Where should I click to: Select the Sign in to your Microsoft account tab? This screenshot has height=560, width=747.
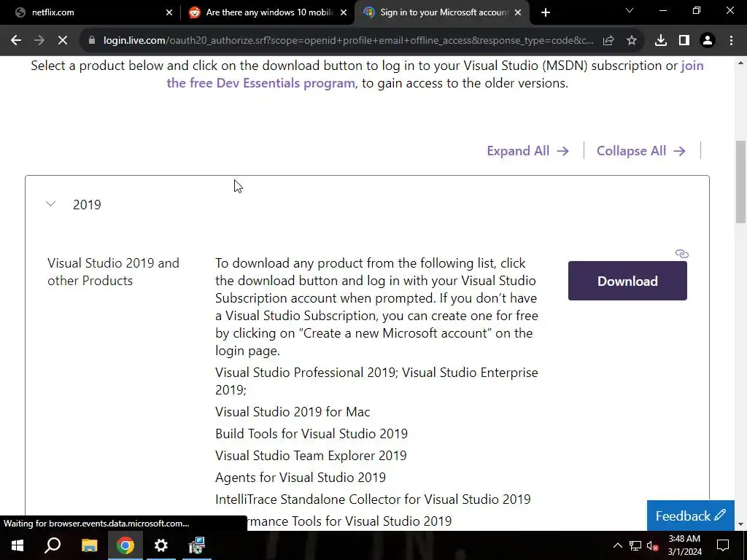coord(442,12)
